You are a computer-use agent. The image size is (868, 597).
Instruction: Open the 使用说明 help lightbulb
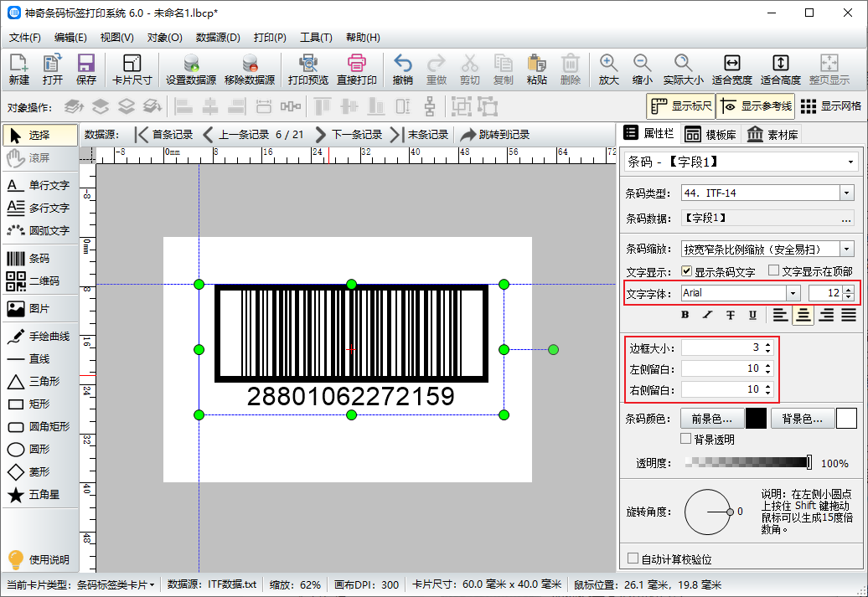[x=39, y=559]
